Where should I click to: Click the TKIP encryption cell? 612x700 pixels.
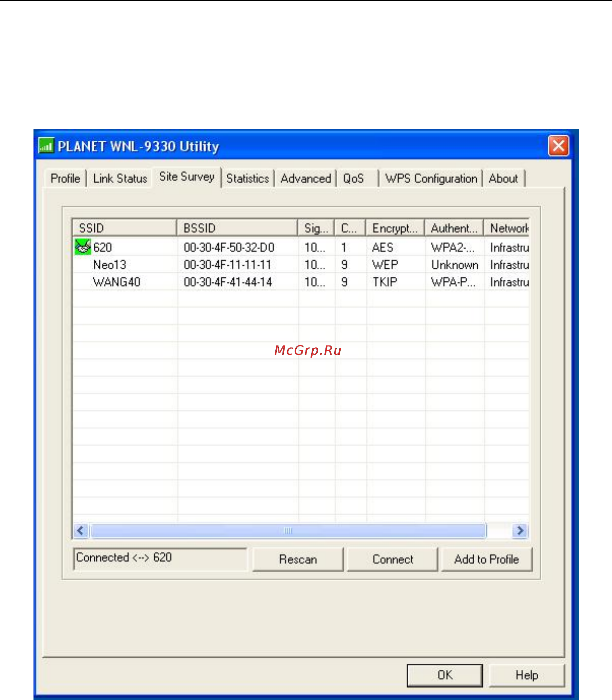[x=385, y=282]
